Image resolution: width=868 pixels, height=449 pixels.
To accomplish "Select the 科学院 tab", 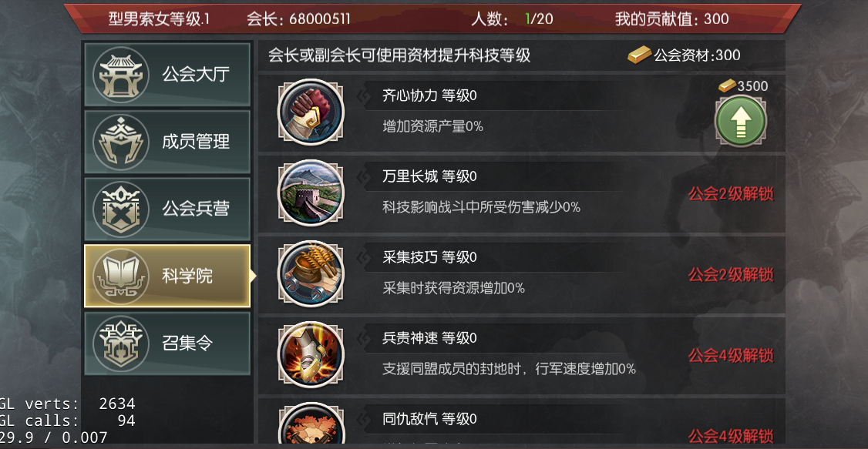I will point(167,276).
